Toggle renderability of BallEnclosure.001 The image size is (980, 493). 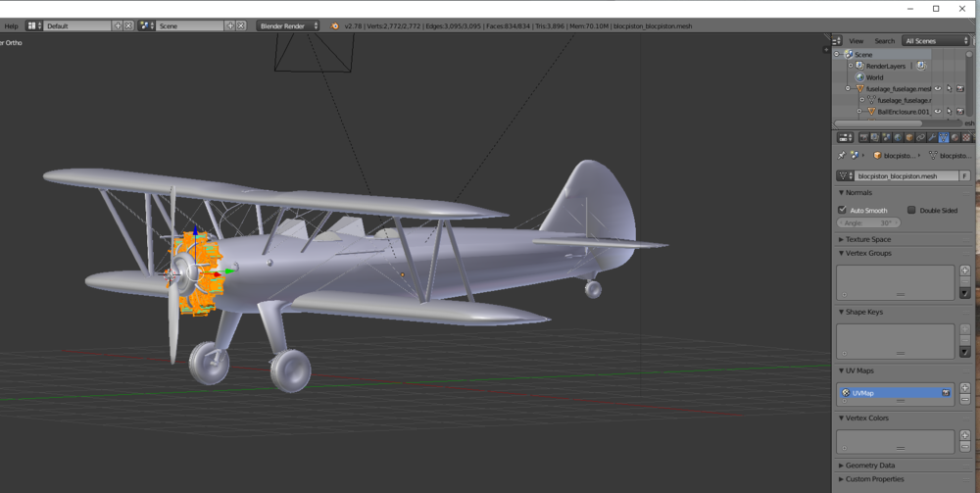coord(960,111)
